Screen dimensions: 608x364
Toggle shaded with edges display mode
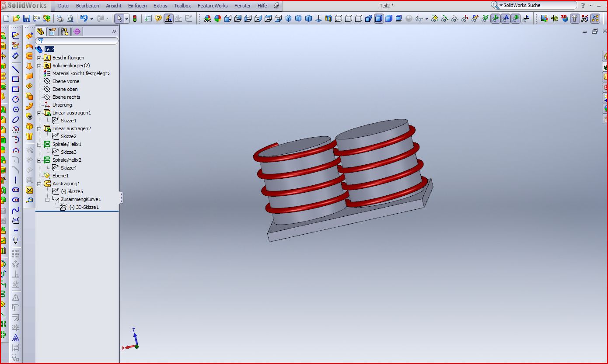(x=379, y=18)
